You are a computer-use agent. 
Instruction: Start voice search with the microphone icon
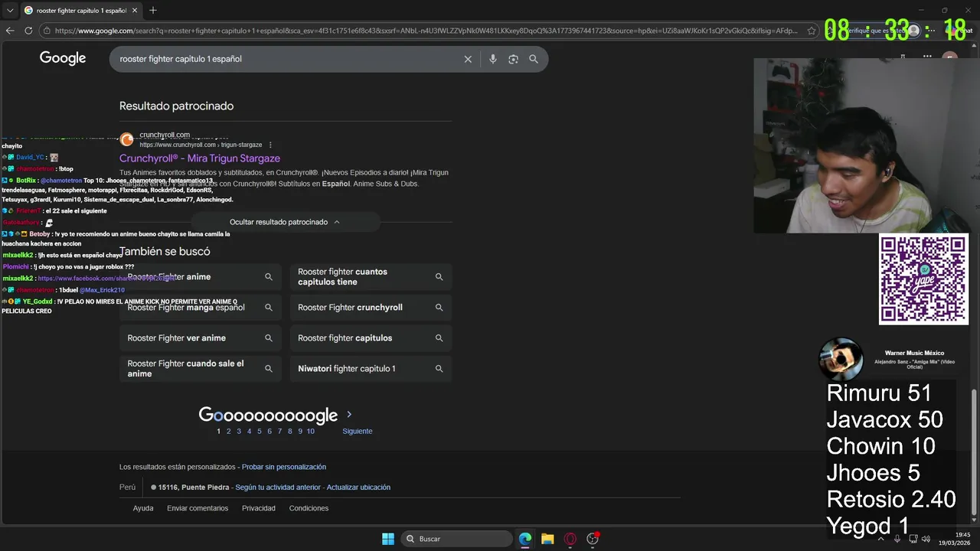pyautogui.click(x=492, y=59)
